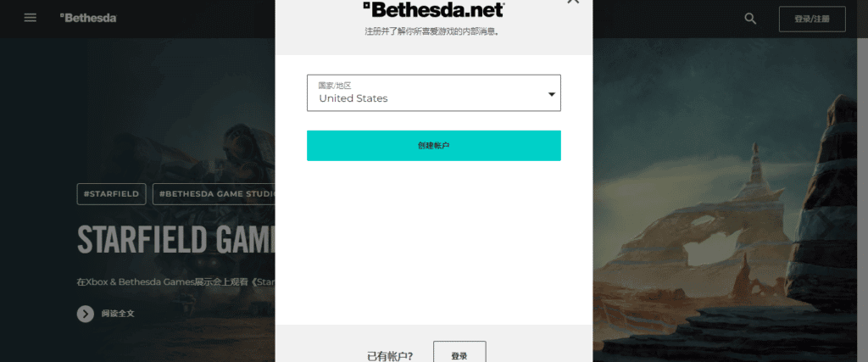Select the #STARFIELD tag

click(111, 194)
